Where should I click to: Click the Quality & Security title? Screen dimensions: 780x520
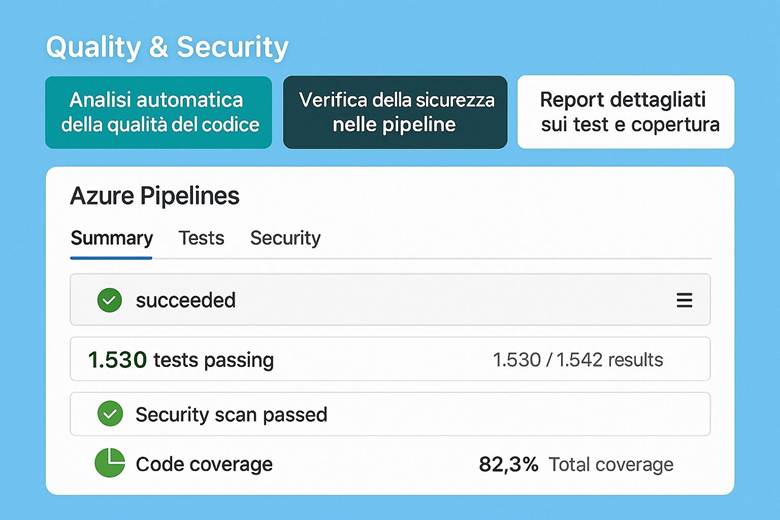(x=167, y=46)
